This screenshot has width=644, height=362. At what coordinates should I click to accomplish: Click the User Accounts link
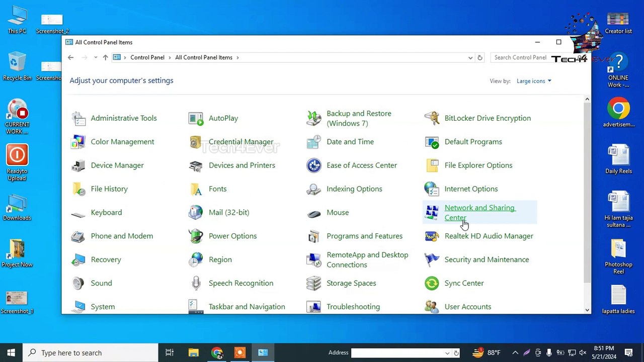point(467,307)
